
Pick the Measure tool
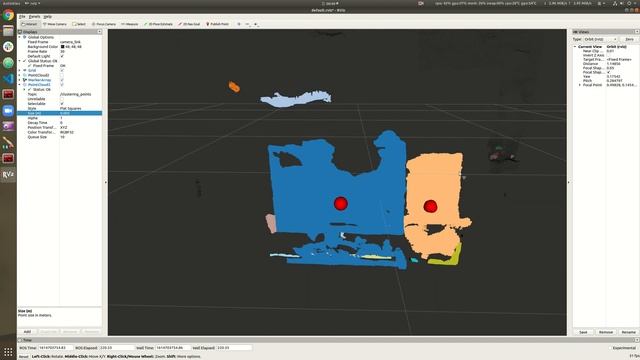[x=130, y=24]
